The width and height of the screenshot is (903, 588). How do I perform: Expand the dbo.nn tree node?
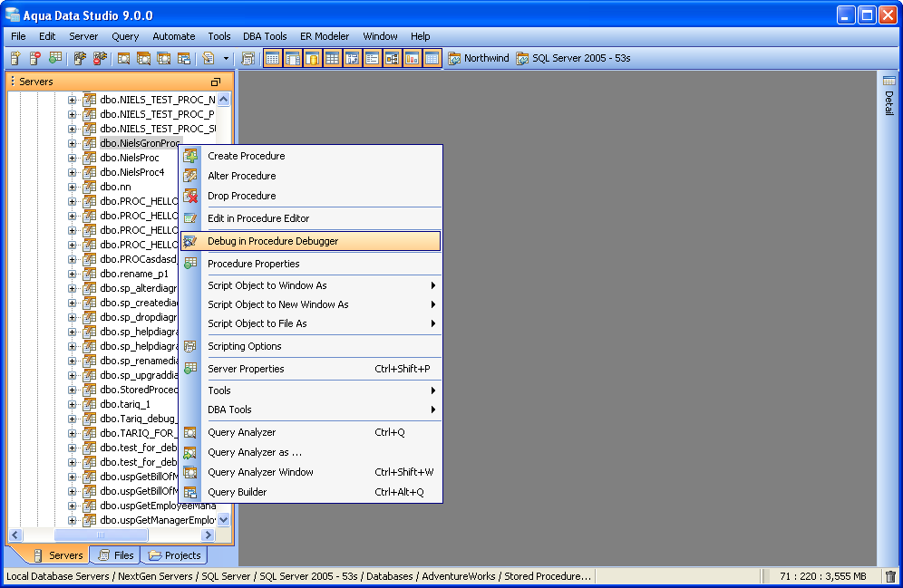[72, 187]
